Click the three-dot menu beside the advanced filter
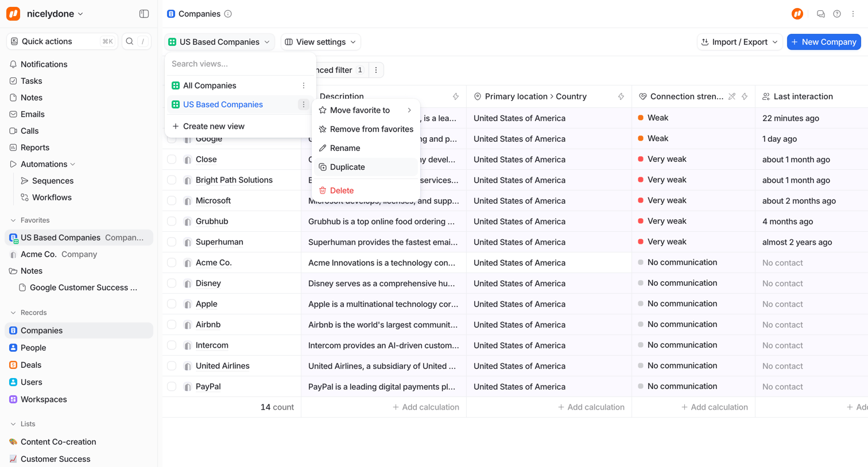 click(x=376, y=70)
